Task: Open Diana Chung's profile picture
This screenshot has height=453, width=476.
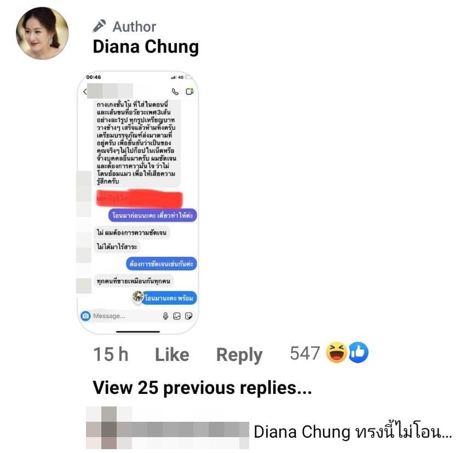Action: coord(42,33)
